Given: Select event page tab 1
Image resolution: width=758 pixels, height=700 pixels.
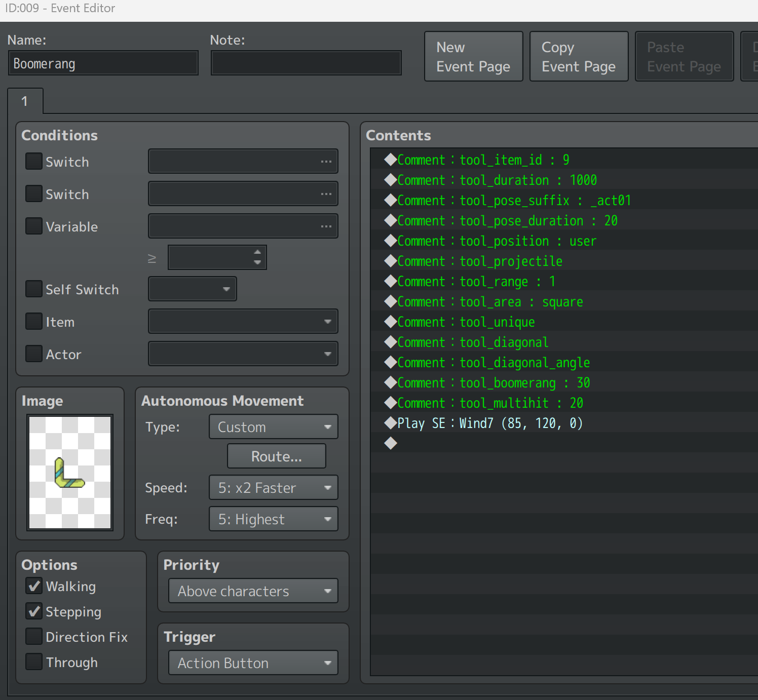Looking at the screenshot, I should coord(25,101).
